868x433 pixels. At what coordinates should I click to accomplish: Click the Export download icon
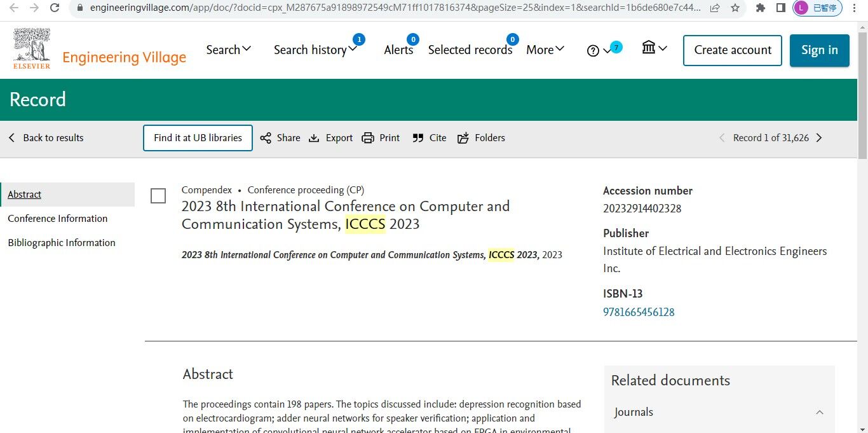click(314, 138)
